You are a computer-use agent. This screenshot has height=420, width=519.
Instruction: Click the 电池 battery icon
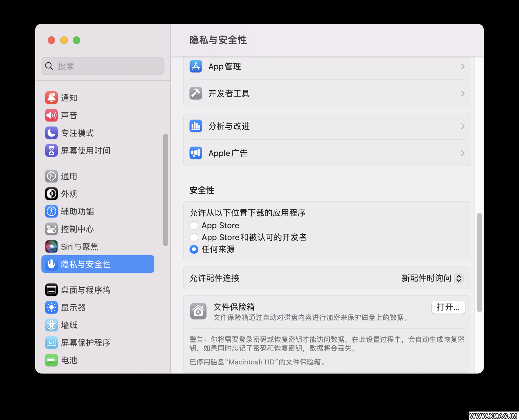(x=51, y=360)
